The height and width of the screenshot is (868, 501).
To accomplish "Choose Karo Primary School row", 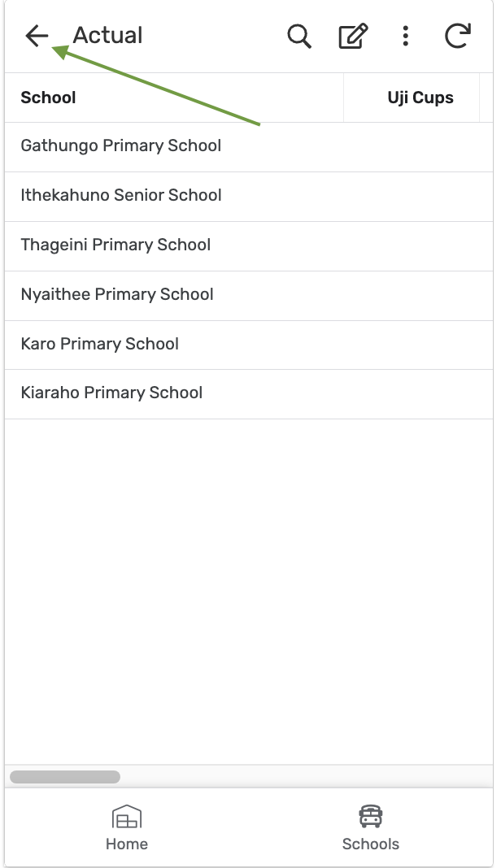I will pyautogui.click(x=249, y=345).
